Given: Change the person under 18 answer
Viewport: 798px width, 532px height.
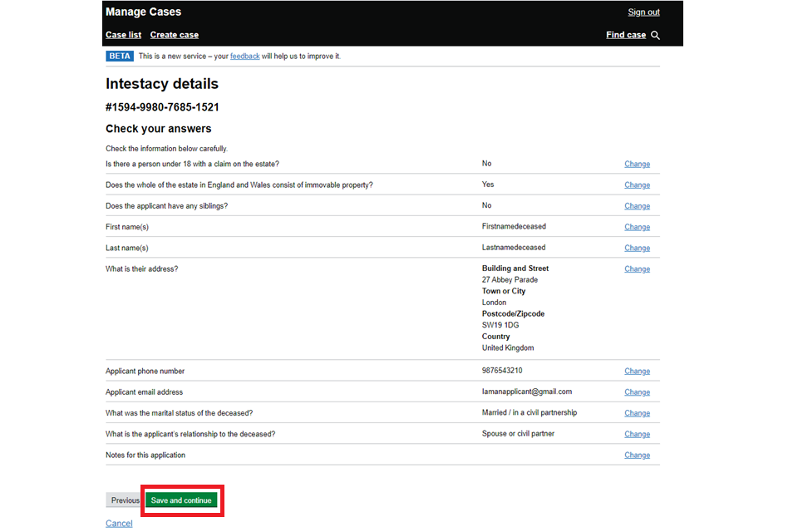Looking at the screenshot, I should point(637,165).
